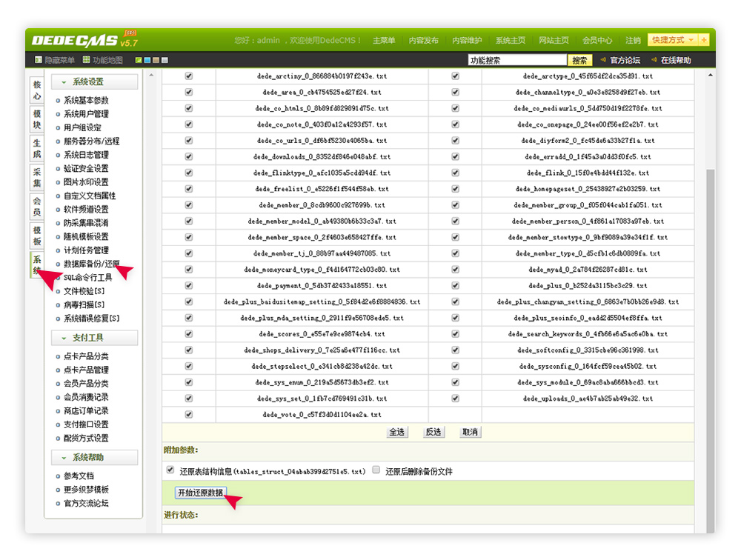This screenshot has width=741, height=560.
Task: Uncheck the dede_vote table backup checkbox
Action: [x=187, y=416]
